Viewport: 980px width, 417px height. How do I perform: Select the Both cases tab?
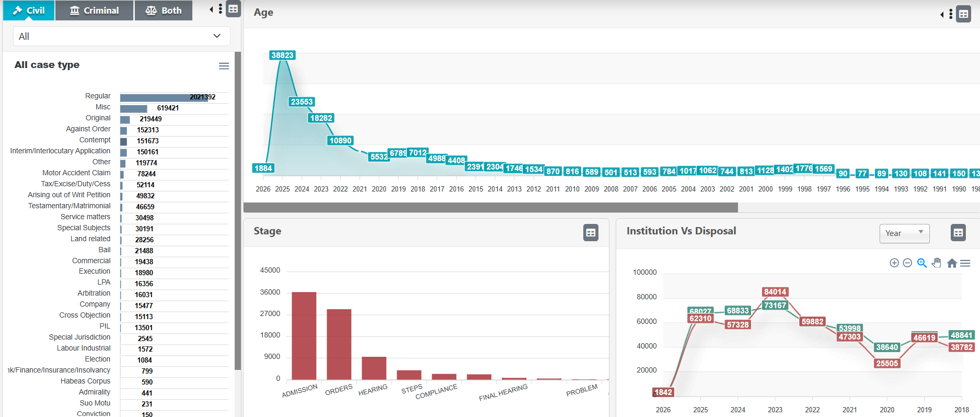click(x=164, y=10)
